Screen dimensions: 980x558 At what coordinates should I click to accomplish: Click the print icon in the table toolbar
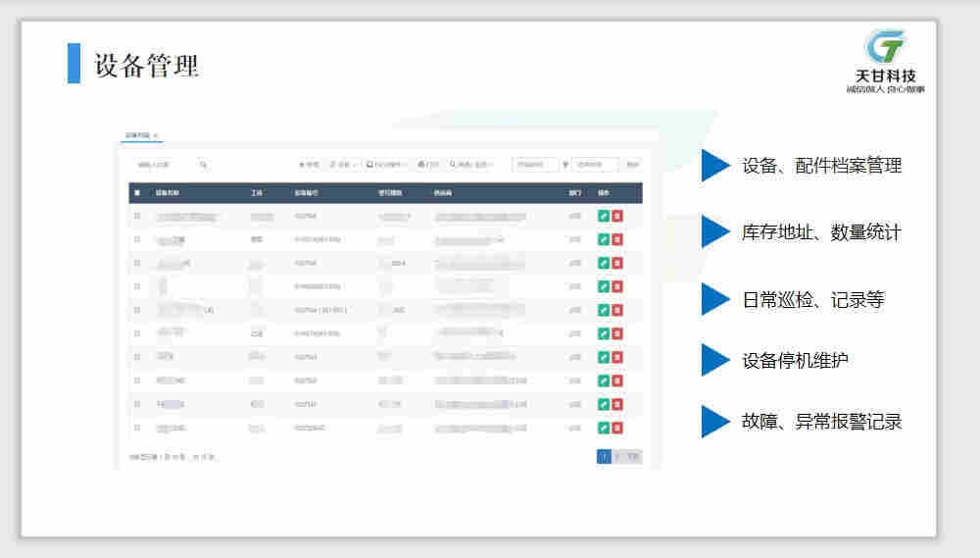[427, 165]
